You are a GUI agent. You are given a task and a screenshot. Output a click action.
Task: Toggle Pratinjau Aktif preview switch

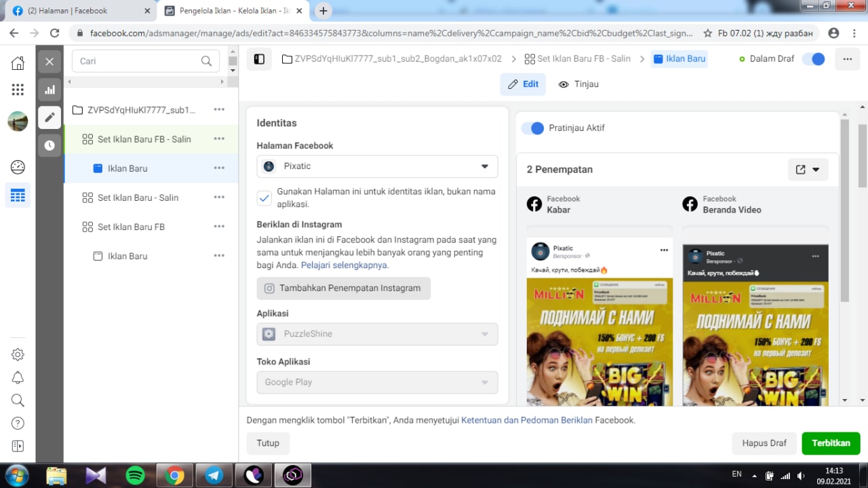click(532, 128)
